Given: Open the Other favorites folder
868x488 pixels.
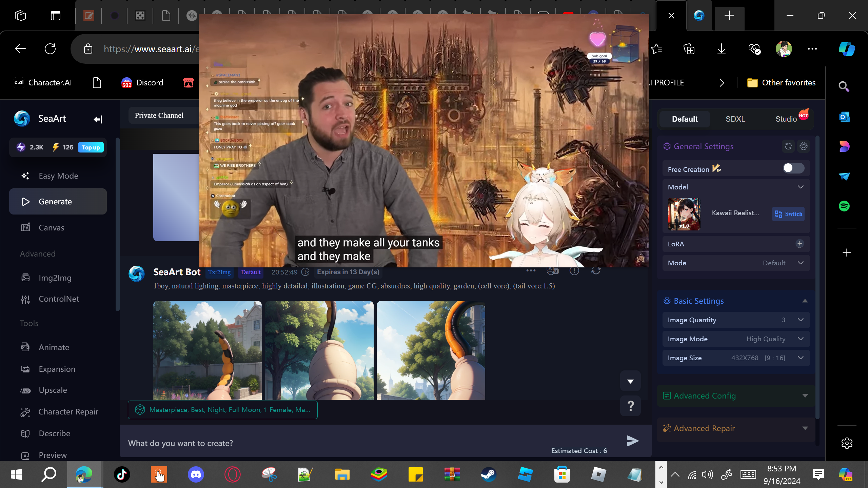Looking at the screenshot, I should click(x=781, y=83).
